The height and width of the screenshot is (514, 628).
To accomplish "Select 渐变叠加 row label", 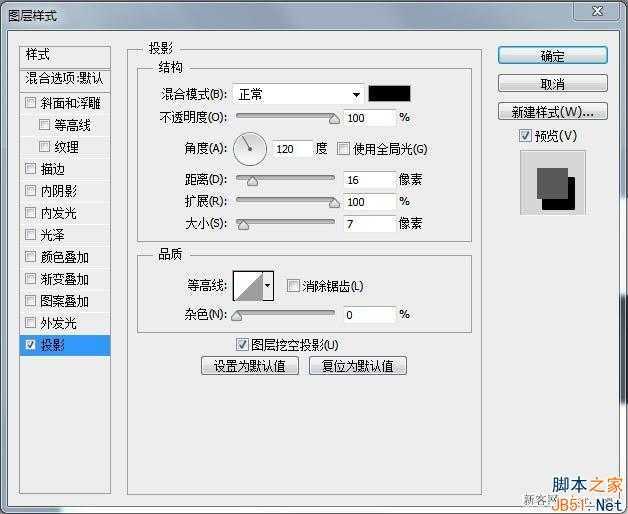I will 64,279.
